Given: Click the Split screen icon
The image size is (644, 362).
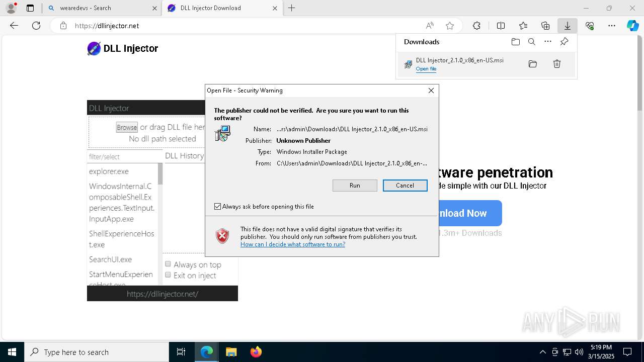Looking at the screenshot, I should pos(501,26).
